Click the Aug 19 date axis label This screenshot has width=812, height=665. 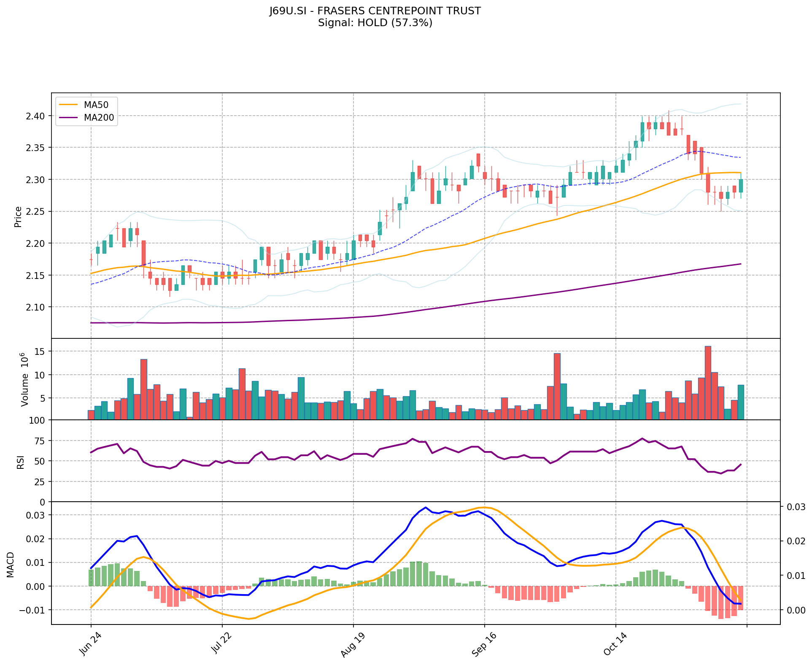(352, 646)
